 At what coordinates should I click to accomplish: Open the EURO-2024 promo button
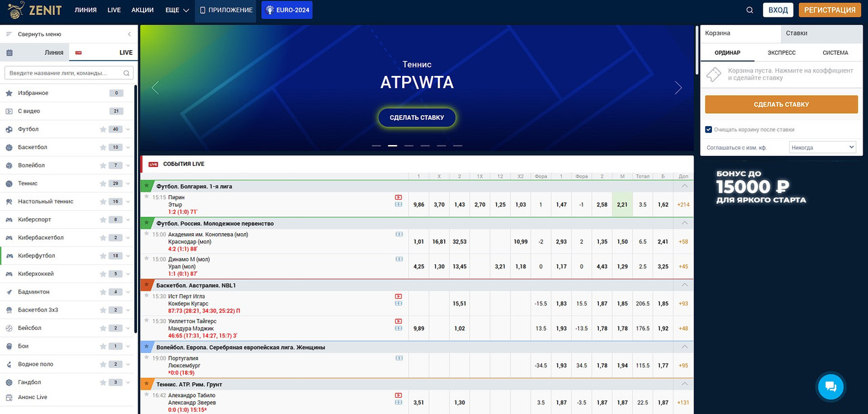click(x=287, y=10)
